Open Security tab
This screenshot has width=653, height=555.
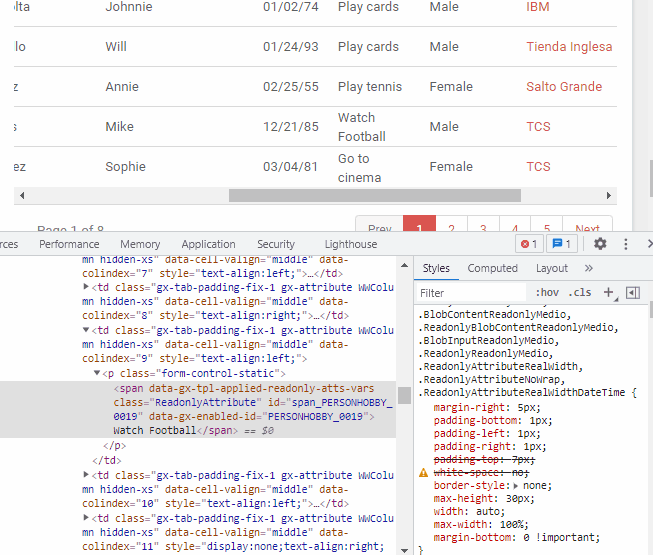[276, 244]
